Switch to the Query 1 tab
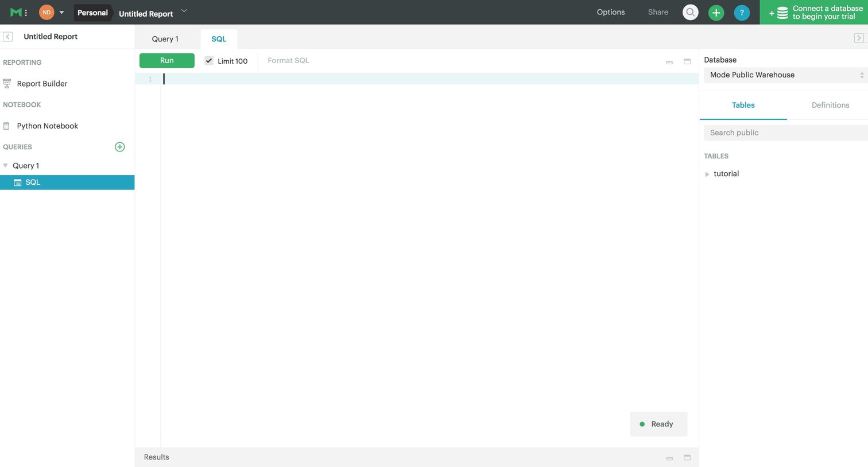Image resolution: width=868 pixels, height=467 pixels. [x=165, y=39]
